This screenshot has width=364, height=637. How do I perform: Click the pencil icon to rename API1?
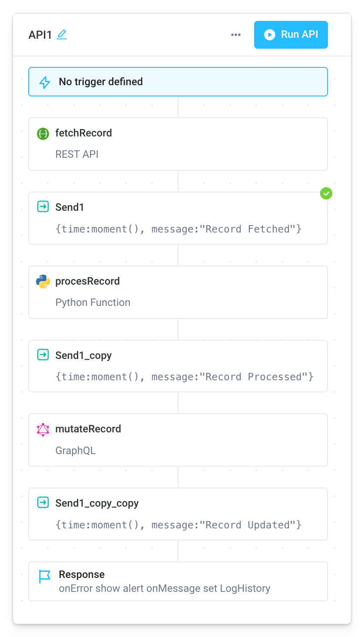point(62,35)
